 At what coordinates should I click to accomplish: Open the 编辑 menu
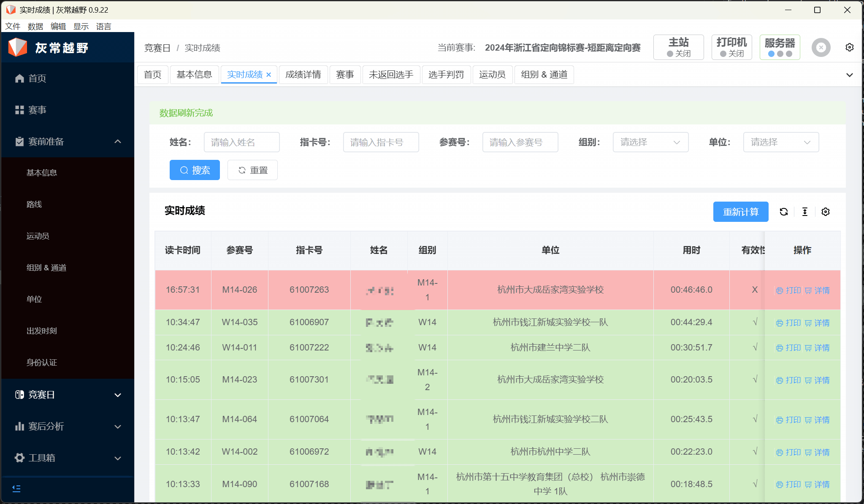click(x=58, y=26)
